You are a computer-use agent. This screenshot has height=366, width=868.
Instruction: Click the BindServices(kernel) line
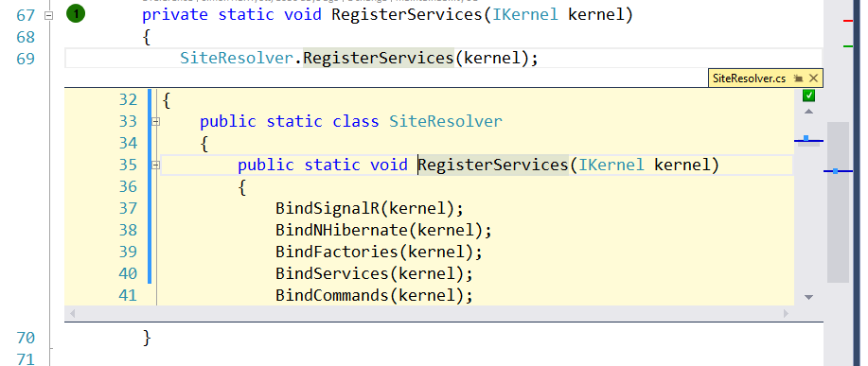[x=374, y=273]
